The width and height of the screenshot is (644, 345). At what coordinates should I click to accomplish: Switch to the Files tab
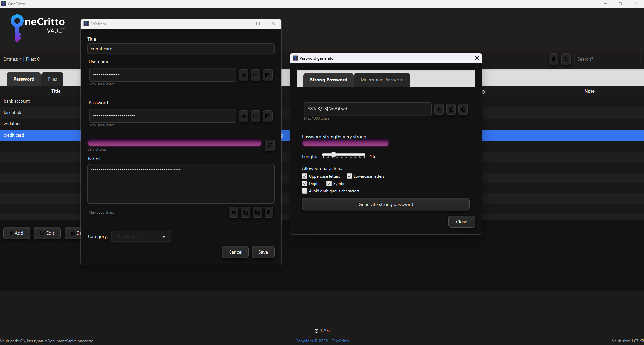(x=52, y=79)
